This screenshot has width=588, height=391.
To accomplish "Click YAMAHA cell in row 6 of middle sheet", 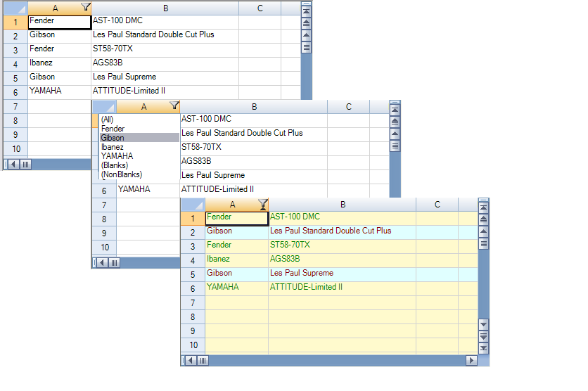I will (x=148, y=191).
